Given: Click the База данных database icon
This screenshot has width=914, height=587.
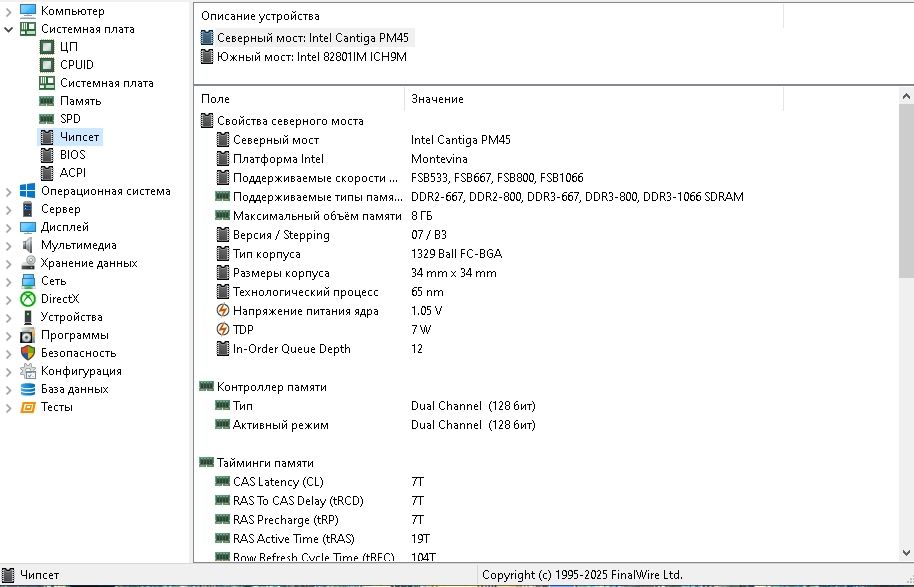Looking at the screenshot, I should [27, 389].
